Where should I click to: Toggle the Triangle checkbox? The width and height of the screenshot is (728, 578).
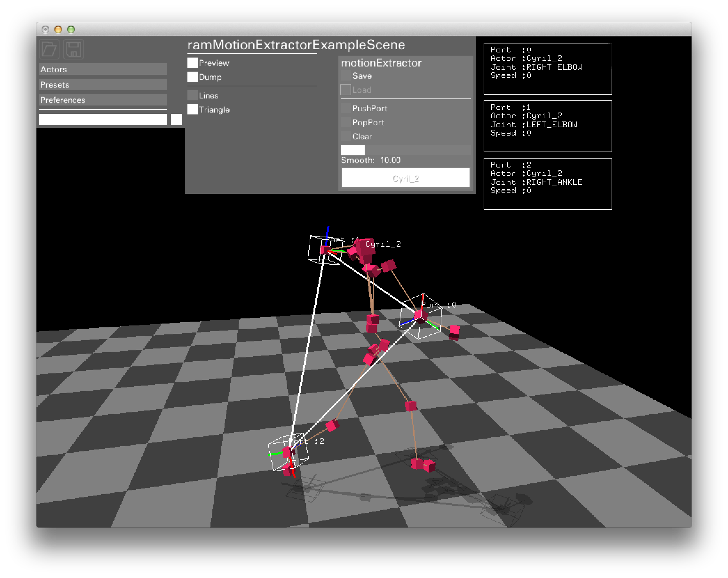click(x=193, y=110)
